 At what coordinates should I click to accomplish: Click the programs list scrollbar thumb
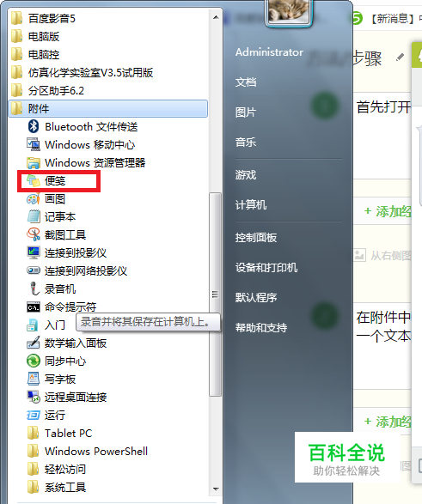[x=215, y=295]
